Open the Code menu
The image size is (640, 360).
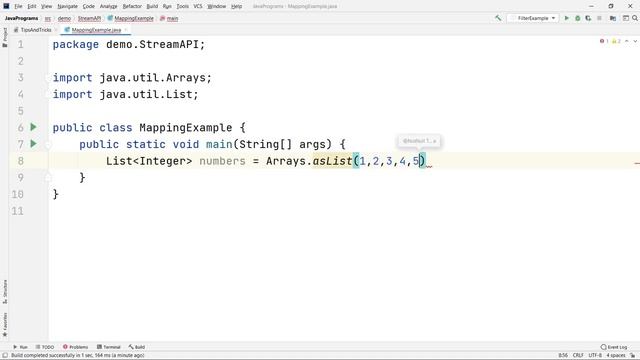[89, 6]
